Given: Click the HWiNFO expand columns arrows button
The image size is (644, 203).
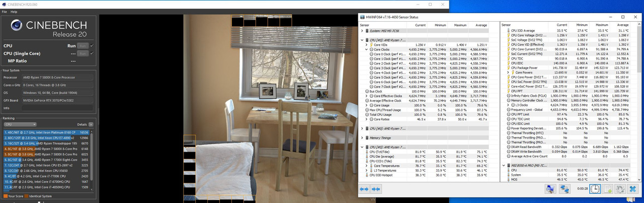Looking at the screenshot, I should click(x=364, y=189).
